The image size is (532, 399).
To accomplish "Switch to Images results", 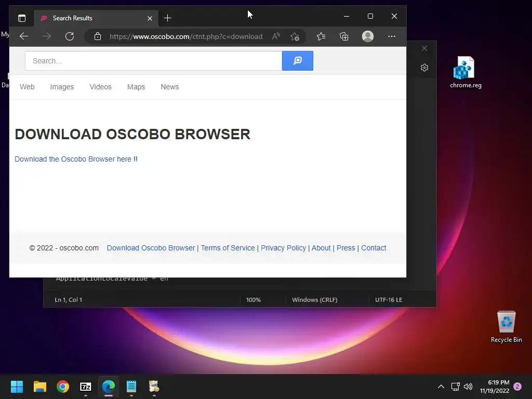I will pyautogui.click(x=62, y=87).
